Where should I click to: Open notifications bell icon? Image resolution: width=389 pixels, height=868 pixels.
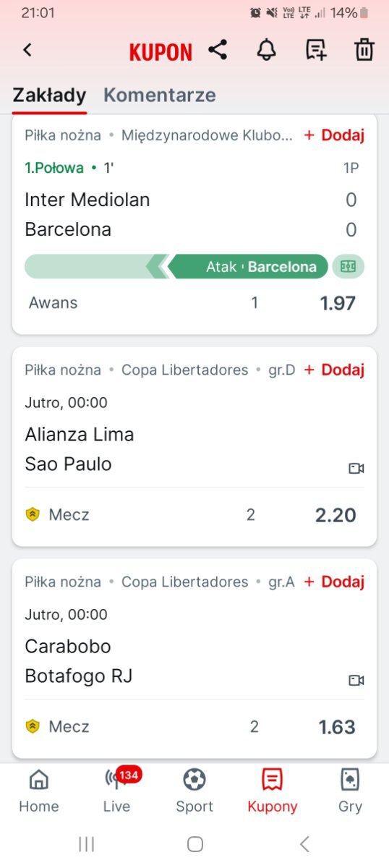pyautogui.click(x=267, y=50)
